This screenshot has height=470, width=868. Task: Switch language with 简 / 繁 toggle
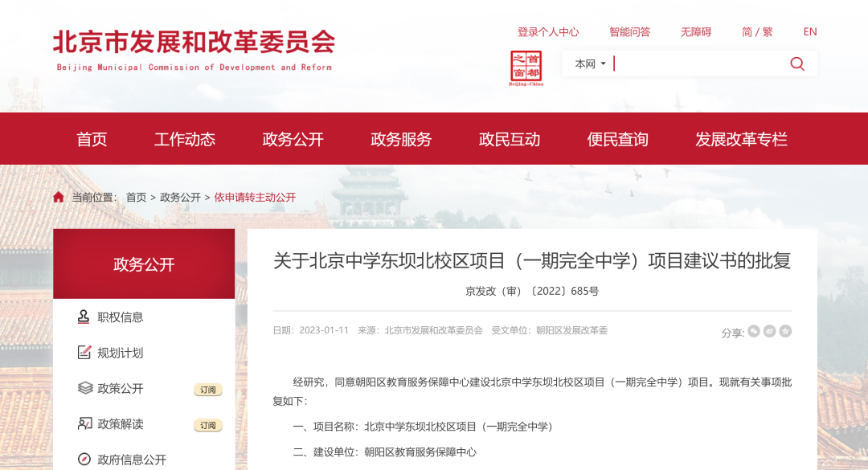tap(757, 32)
